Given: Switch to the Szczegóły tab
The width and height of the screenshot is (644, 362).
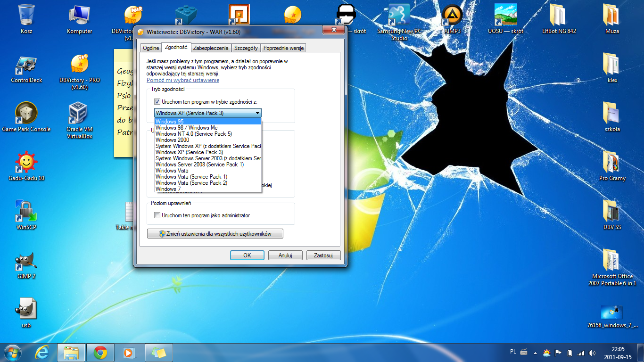Looking at the screenshot, I should (246, 48).
